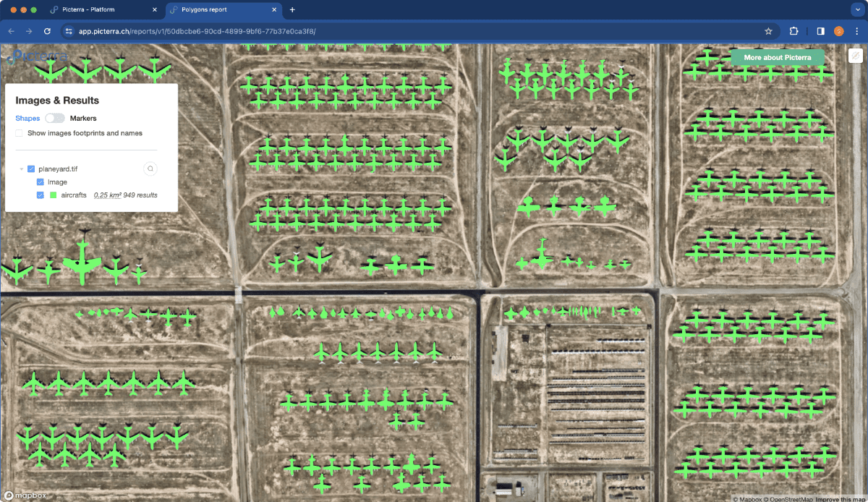
Task: Click More about Picterra button
Action: [778, 57]
